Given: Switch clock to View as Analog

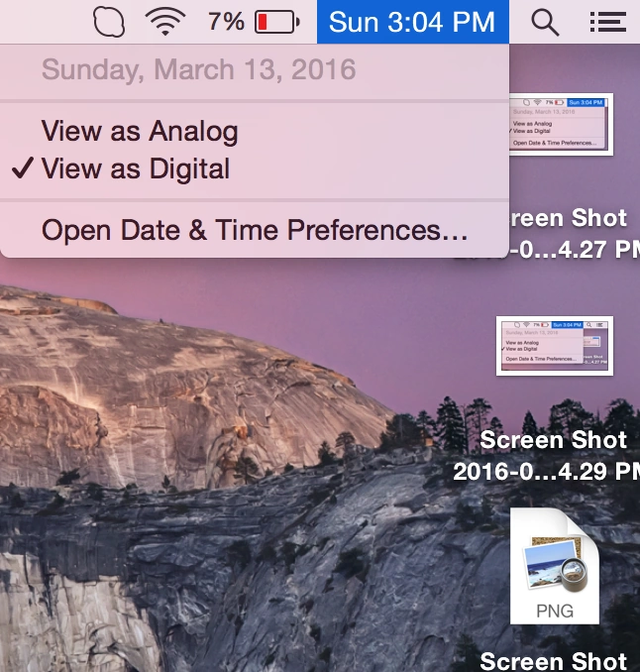Looking at the screenshot, I should pos(140,131).
